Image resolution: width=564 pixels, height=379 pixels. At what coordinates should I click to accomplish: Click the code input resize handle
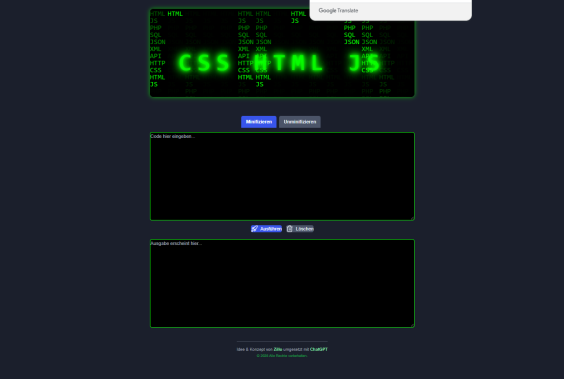[412, 218]
